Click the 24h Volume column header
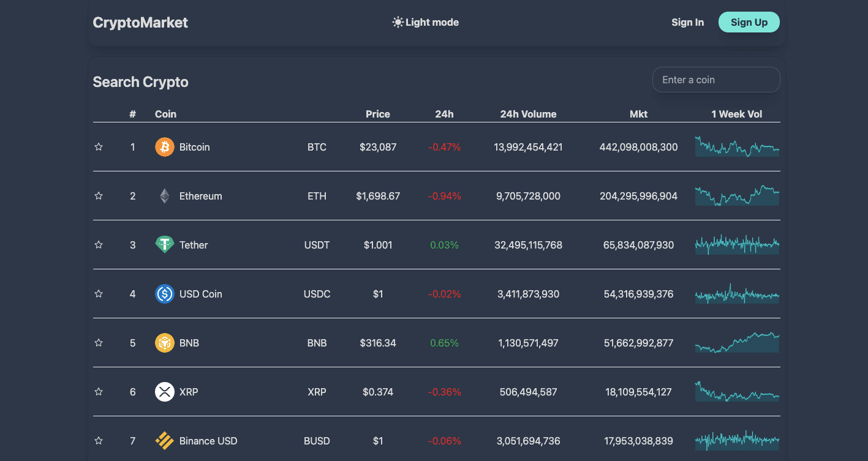The height and width of the screenshot is (461, 868). pos(528,114)
